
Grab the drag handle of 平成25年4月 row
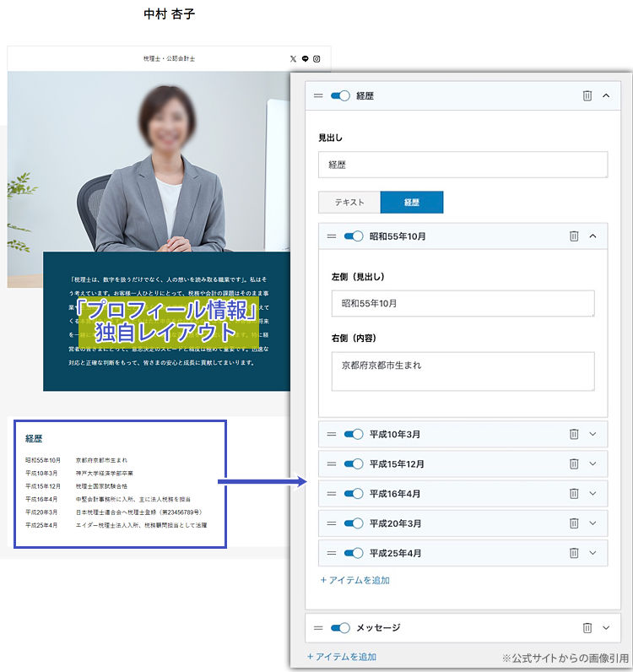332,553
